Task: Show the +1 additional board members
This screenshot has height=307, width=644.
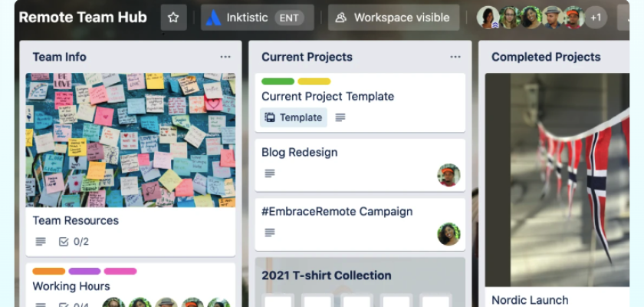Action: (x=596, y=18)
